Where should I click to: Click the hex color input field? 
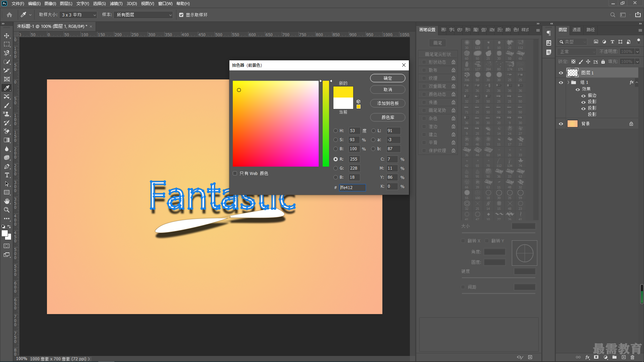352,187
